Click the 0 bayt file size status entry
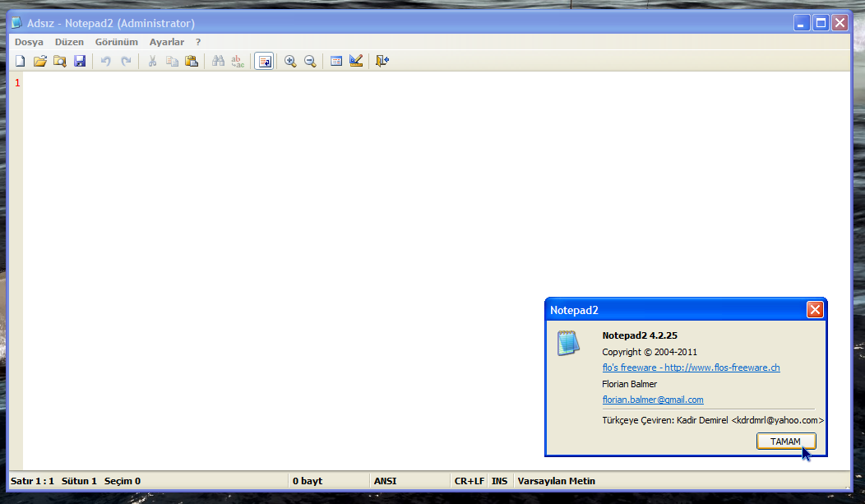 (x=308, y=481)
